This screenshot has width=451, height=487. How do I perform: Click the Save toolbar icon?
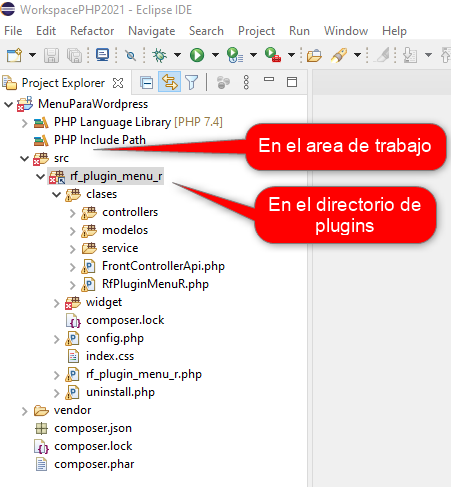[x=51, y=55]
